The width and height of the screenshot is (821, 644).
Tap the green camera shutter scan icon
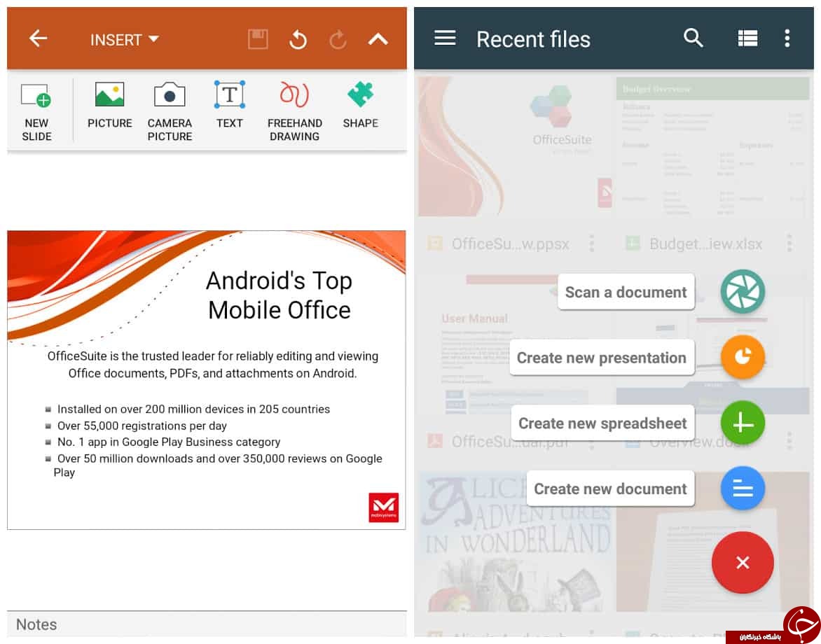tap(743, 291)
